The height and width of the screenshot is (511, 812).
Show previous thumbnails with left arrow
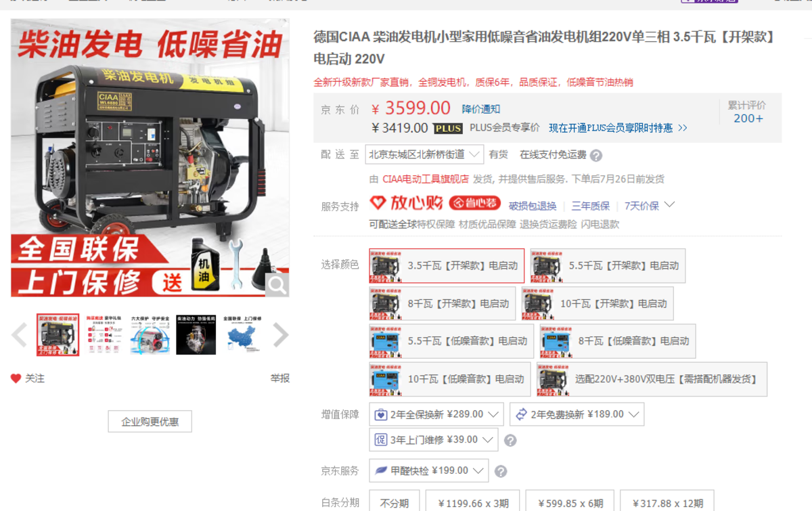coord(19,335)
